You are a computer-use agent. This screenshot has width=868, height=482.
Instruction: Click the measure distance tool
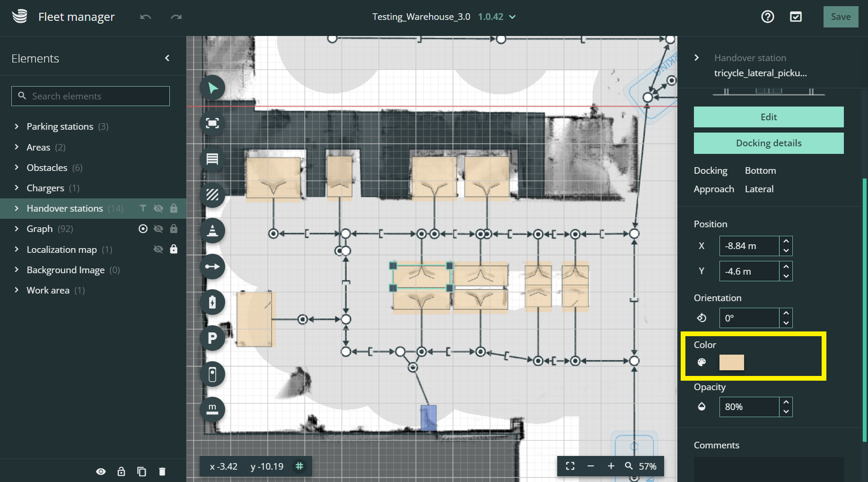tap(212, 409)
